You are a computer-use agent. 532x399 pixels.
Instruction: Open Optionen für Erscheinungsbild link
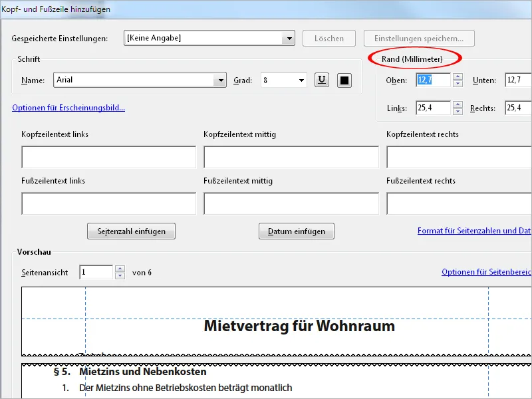click(68, 108)
